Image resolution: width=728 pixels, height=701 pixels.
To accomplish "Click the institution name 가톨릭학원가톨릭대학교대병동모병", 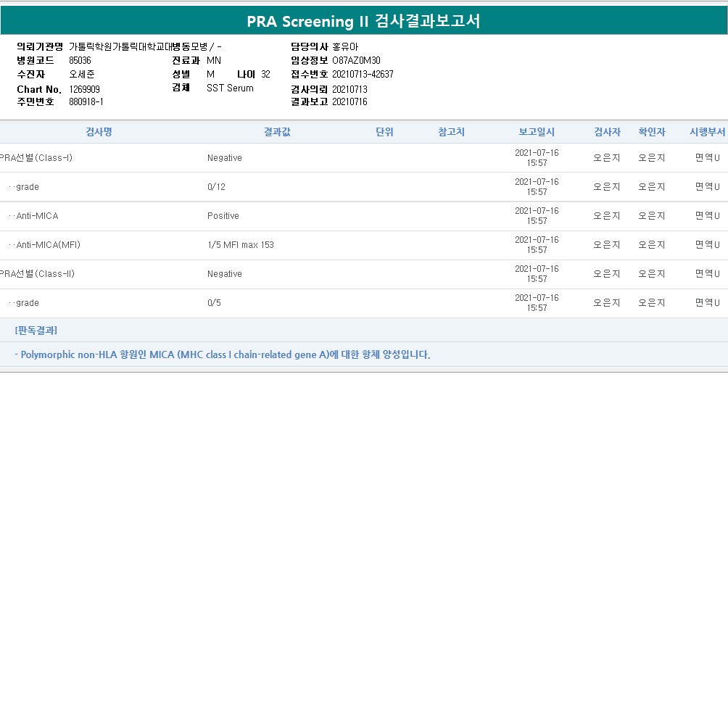I will (138, 47).
